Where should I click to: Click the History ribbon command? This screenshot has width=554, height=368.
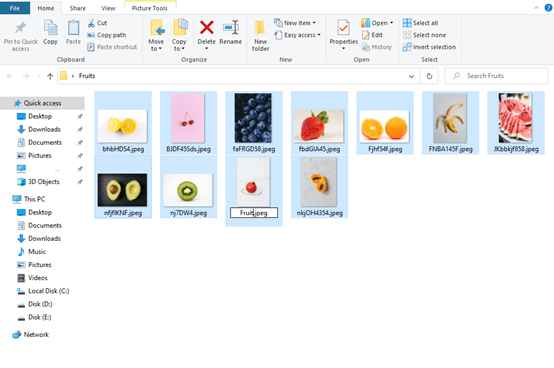pos(377,47)
